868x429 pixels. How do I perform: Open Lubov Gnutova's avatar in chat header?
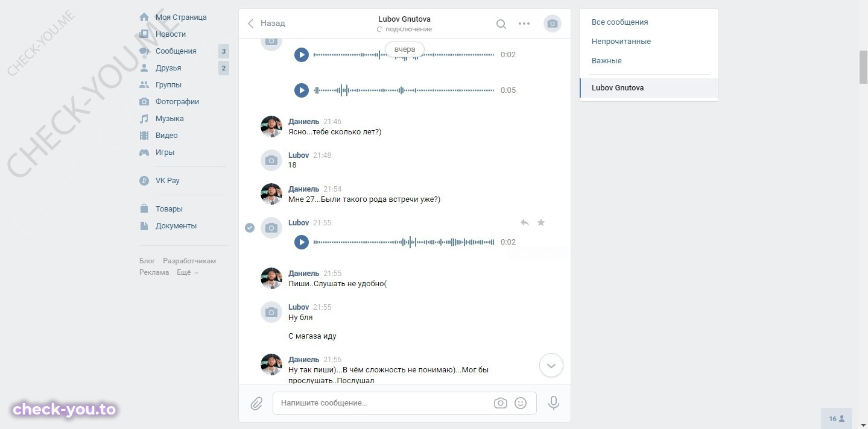coord(552,24)
